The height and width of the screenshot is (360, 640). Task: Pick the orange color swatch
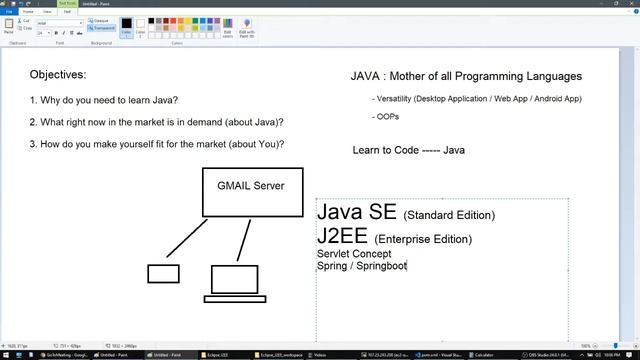click(180, 21)
